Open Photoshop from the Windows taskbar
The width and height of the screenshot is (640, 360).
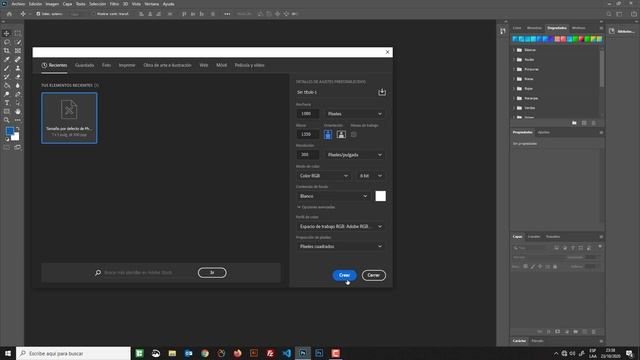(303, 353)
